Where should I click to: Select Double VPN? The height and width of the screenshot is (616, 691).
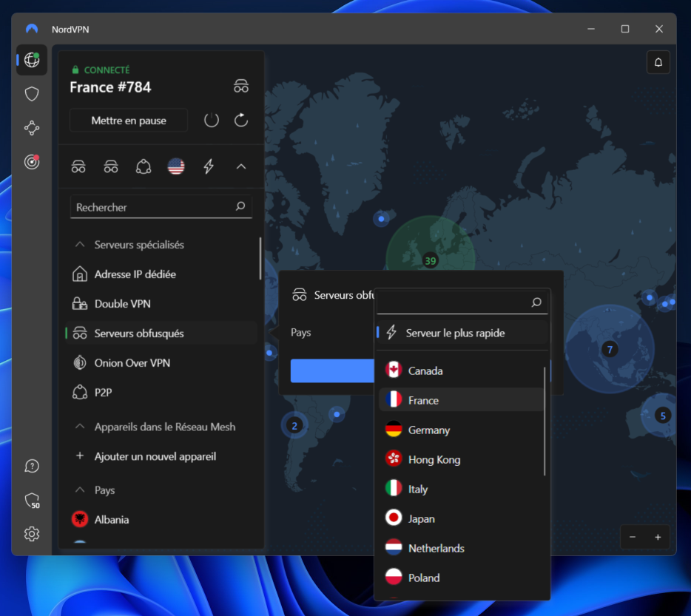click(161, 304)
